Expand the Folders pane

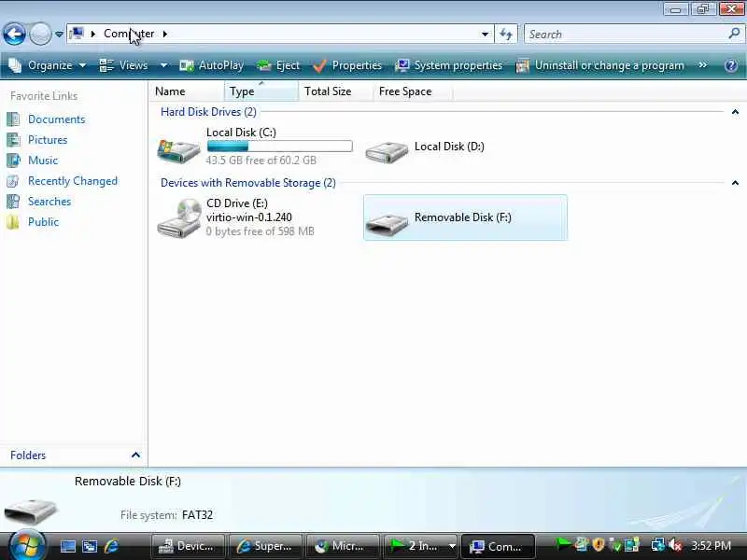point(135,455)
